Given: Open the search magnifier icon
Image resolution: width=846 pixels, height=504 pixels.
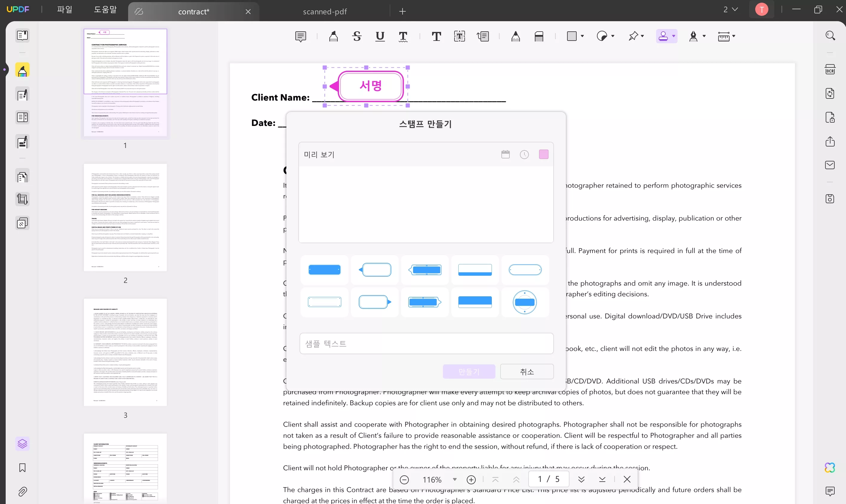Looking at the screenshot, I should (x=830, y=35).
